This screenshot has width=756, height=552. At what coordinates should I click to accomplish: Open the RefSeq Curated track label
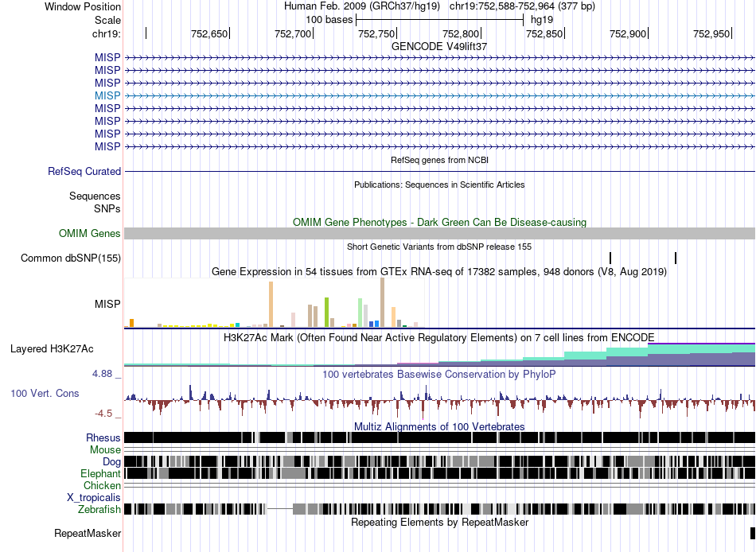tap(84, 171)
